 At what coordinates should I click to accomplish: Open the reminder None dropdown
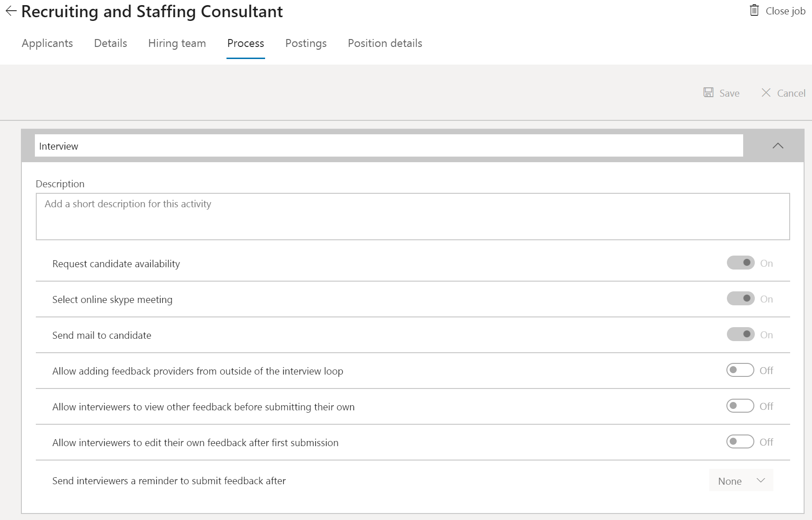coord(741,481)
